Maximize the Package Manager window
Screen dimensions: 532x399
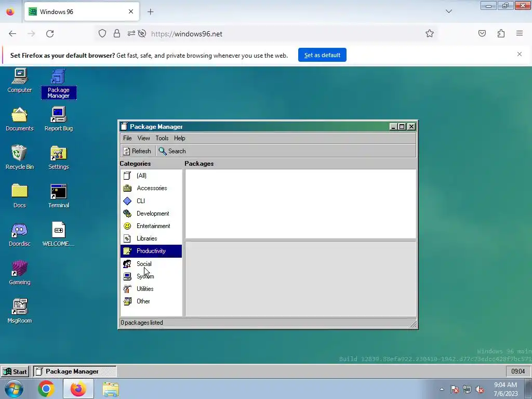tap(402, 127)
